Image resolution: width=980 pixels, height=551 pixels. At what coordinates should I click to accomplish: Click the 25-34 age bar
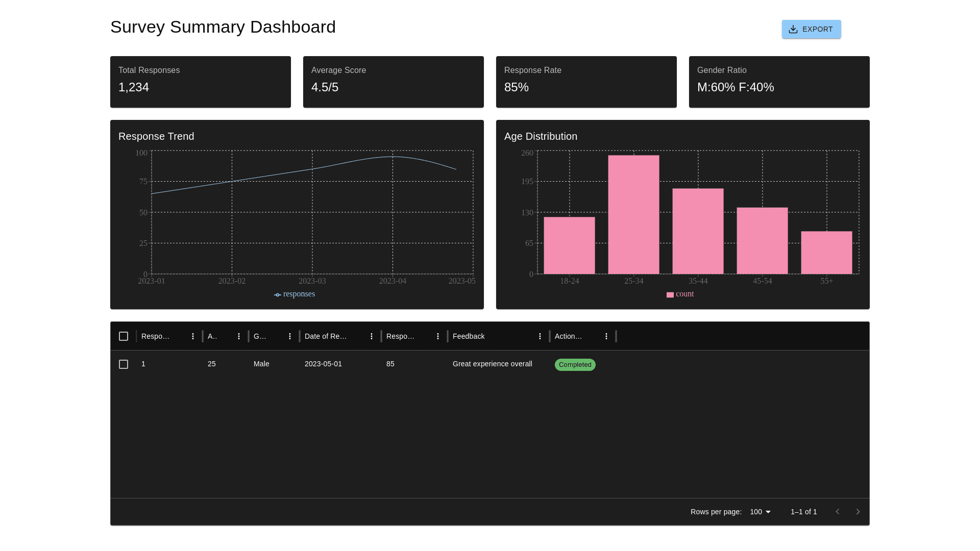click(x=633, y=214)
